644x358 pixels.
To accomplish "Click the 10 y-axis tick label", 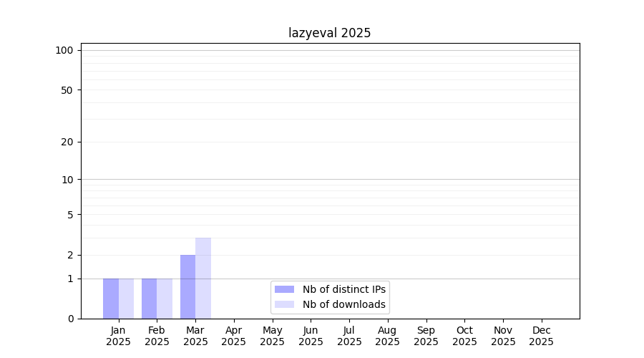I will pos(67,180).
